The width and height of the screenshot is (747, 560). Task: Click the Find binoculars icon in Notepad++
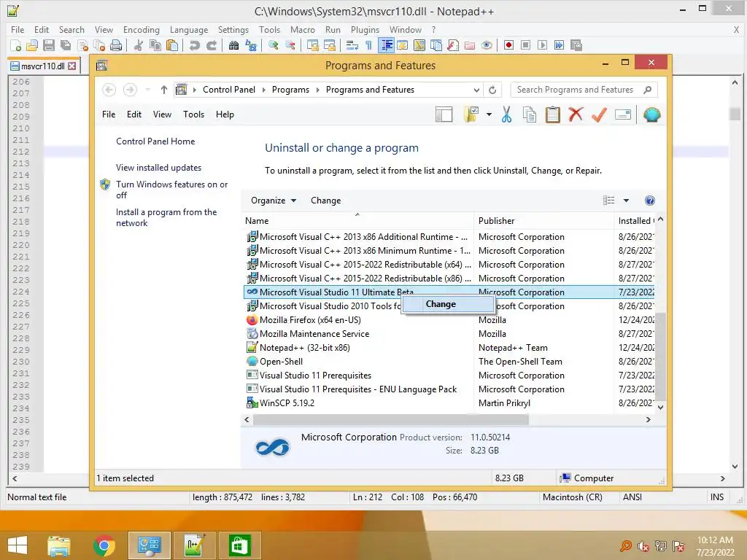233,45
